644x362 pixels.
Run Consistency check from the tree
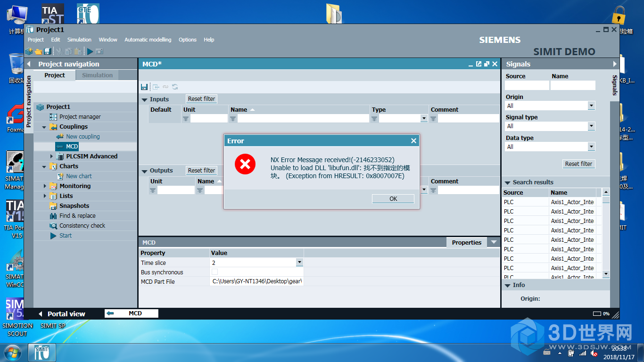(x=82, y=226)
